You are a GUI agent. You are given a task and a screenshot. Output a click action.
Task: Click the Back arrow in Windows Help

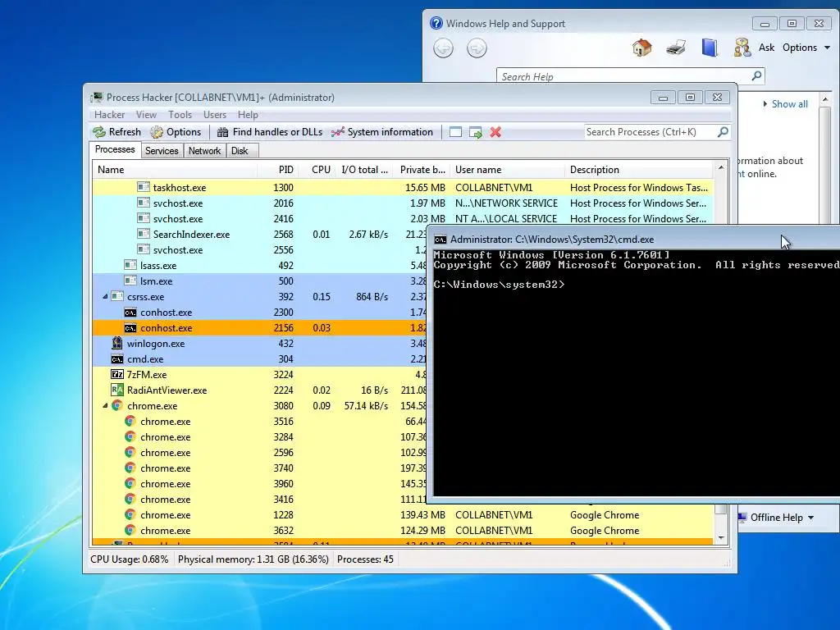(x=443, y=48)
